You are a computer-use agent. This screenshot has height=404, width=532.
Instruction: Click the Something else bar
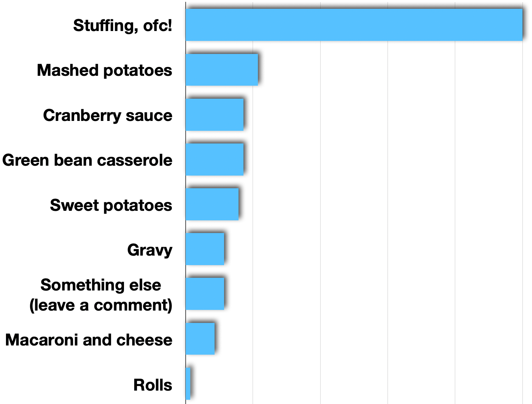[x=205, y=294]
